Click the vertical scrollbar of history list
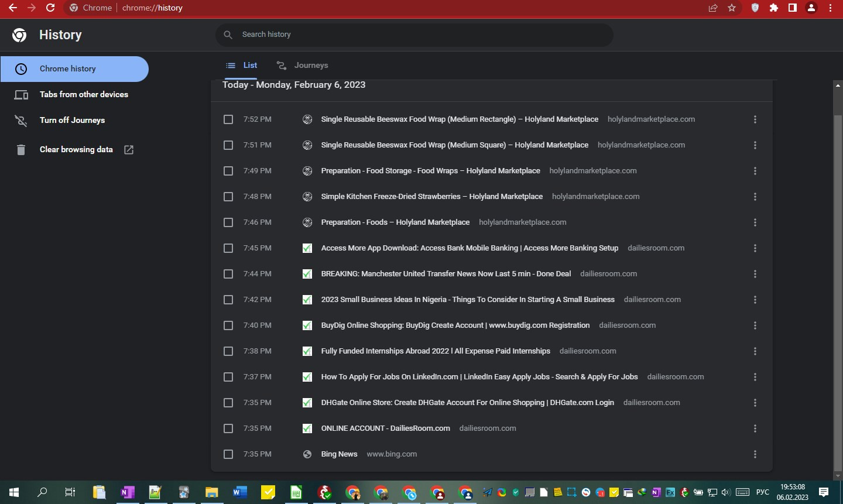The height and width of the screenshot is (504, 843). click(x=838, y=293)
